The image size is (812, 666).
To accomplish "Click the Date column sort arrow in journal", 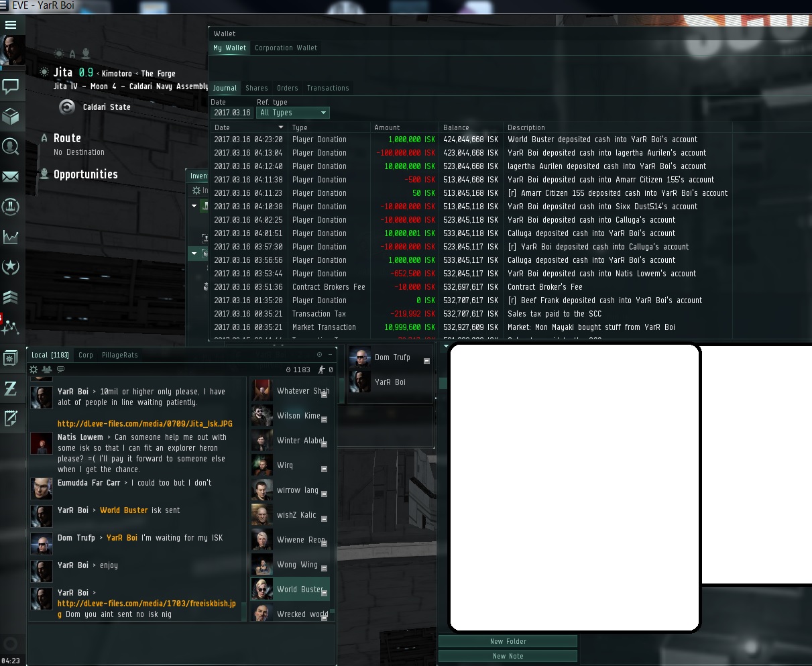I will pos(281,127).
